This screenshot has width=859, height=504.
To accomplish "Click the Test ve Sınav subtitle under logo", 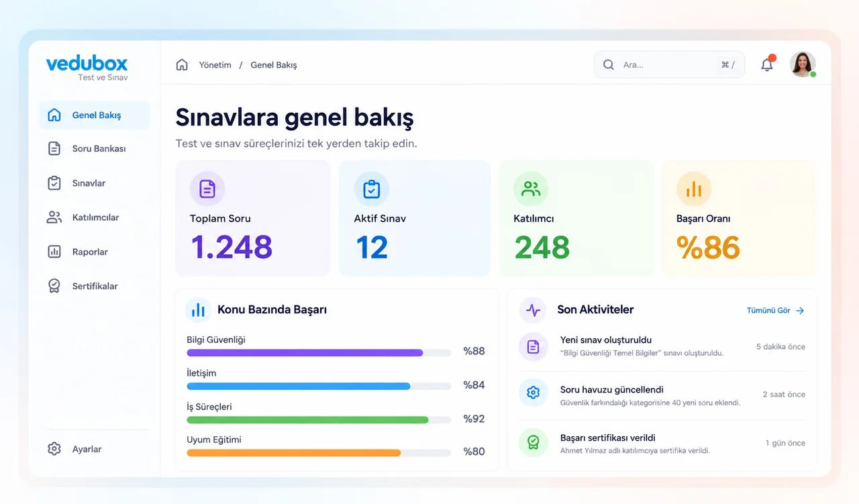I will [x=103, y=78].
